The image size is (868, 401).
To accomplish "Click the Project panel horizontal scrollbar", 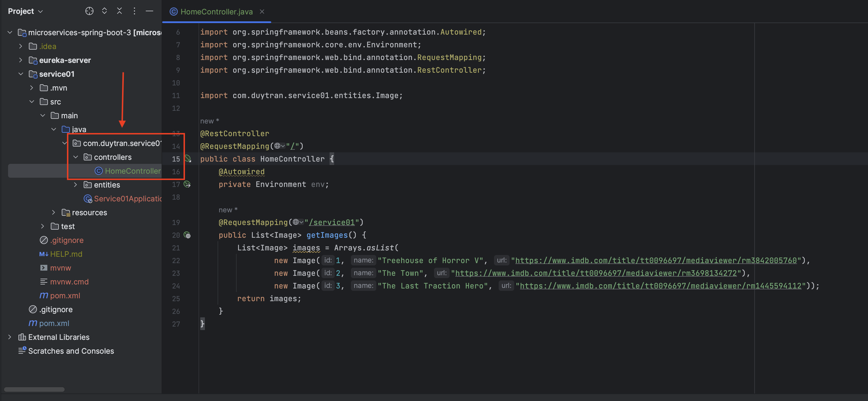I will pos(34,389).
